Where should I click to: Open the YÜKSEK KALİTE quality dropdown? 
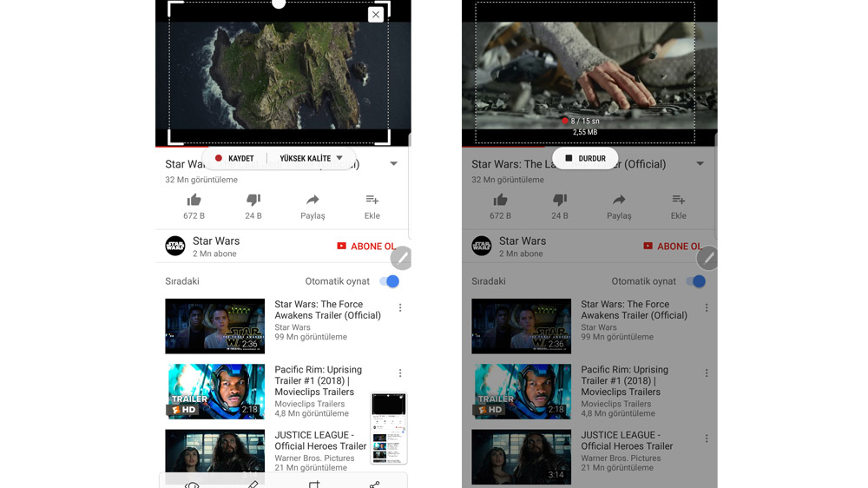pyautogui.click(x=311, y=159)
